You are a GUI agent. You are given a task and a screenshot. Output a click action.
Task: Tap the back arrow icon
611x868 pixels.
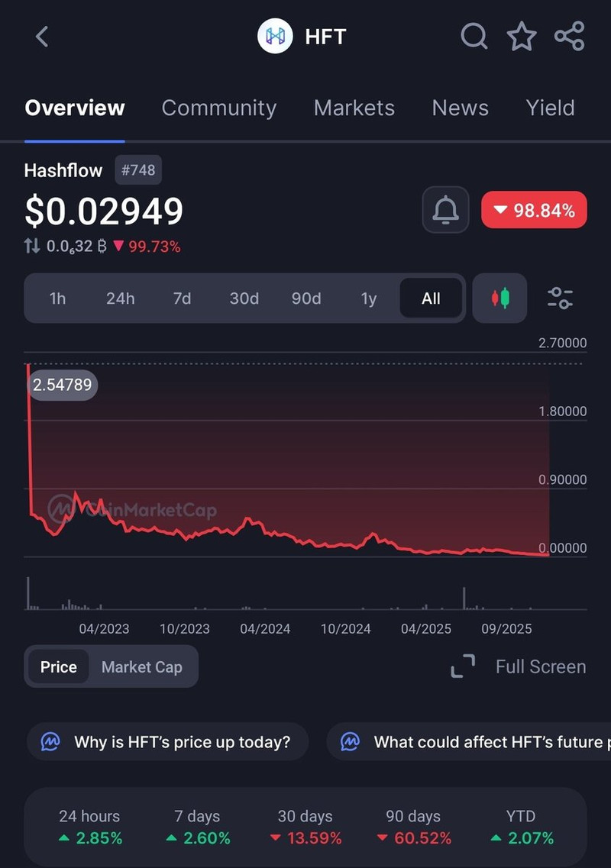(42, 36)
